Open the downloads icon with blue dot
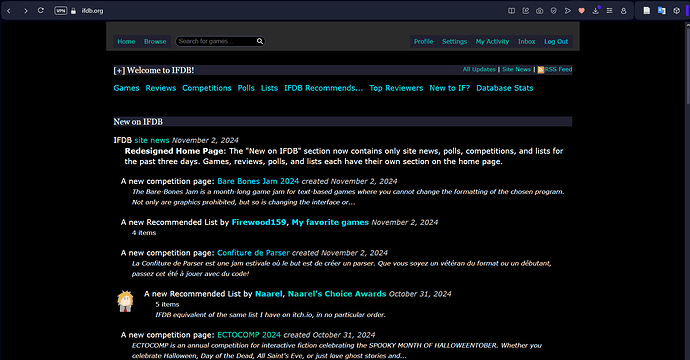The image size is (690, 360). click(595, 11)
